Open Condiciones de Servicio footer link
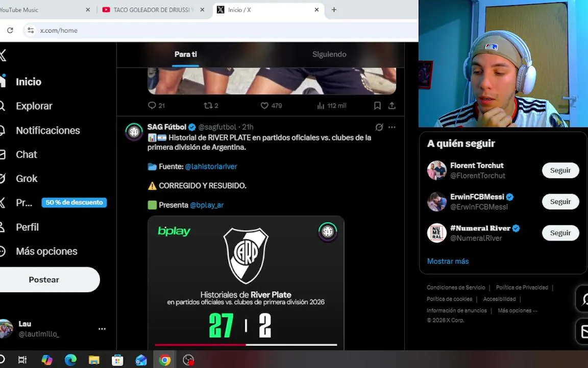The height and width of the screenshot is (368, 588). tap(456, 287)
